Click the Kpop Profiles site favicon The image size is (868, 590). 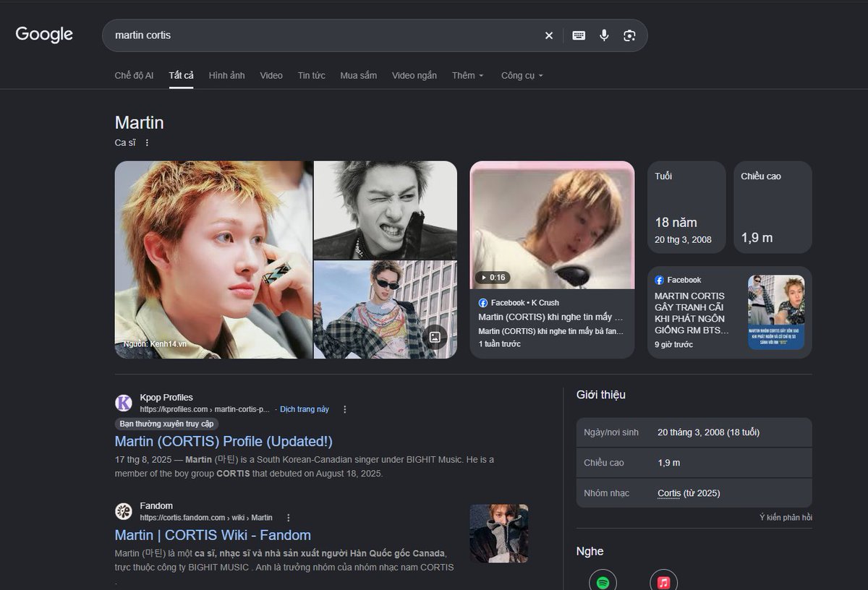pyautogui.click(x=124, y=403)
